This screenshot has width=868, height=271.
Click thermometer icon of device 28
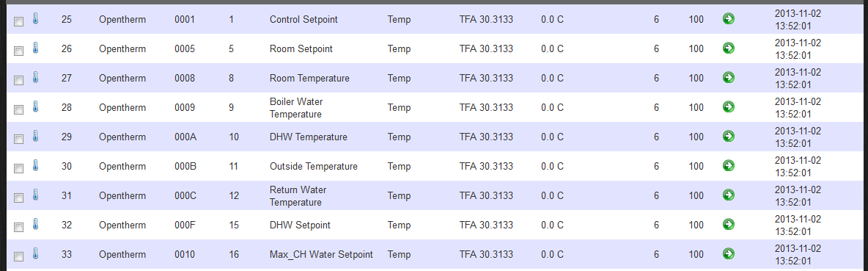pyautogui.click(x=35, y=106)
